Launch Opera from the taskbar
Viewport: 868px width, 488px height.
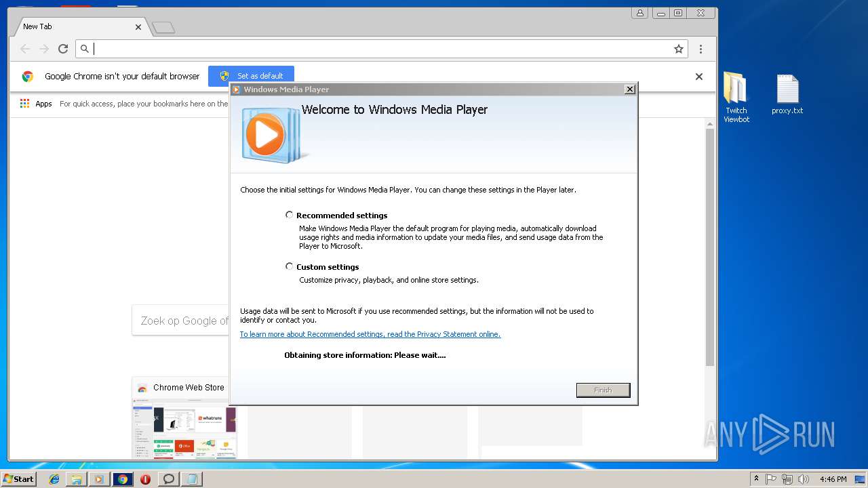(145, 479)
